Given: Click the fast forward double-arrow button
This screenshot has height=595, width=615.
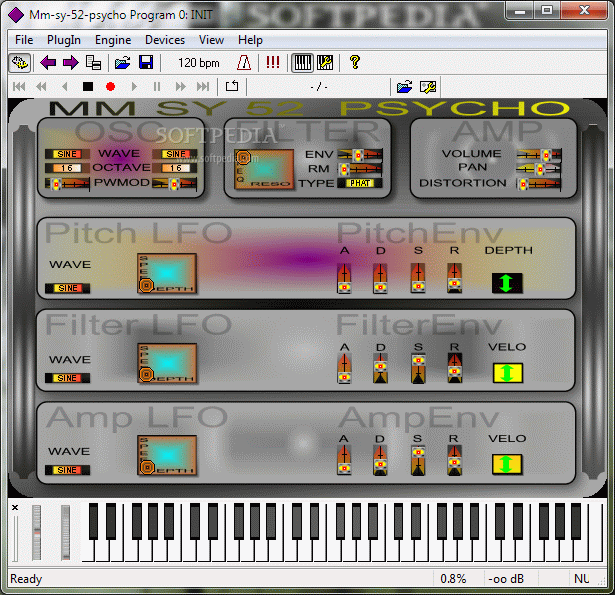Looking at the screenshot, I should point(180,87).
